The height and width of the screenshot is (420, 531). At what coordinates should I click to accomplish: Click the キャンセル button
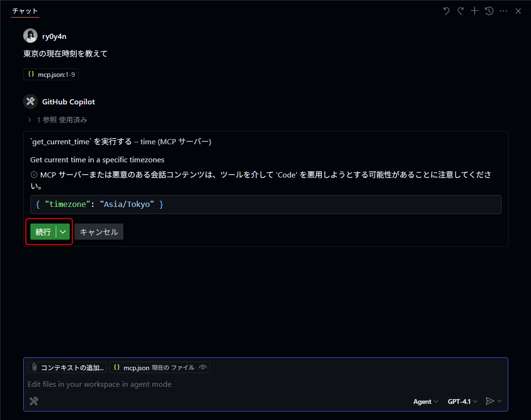click(99, 232)
